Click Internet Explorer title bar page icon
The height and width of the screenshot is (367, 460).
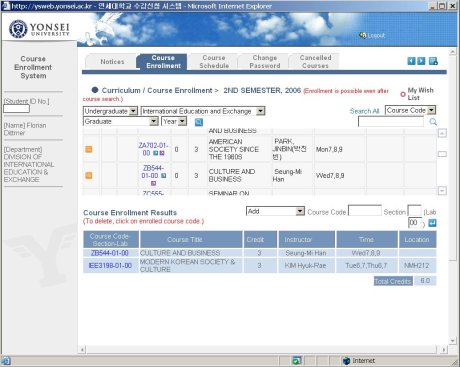(x=6, y=6)
